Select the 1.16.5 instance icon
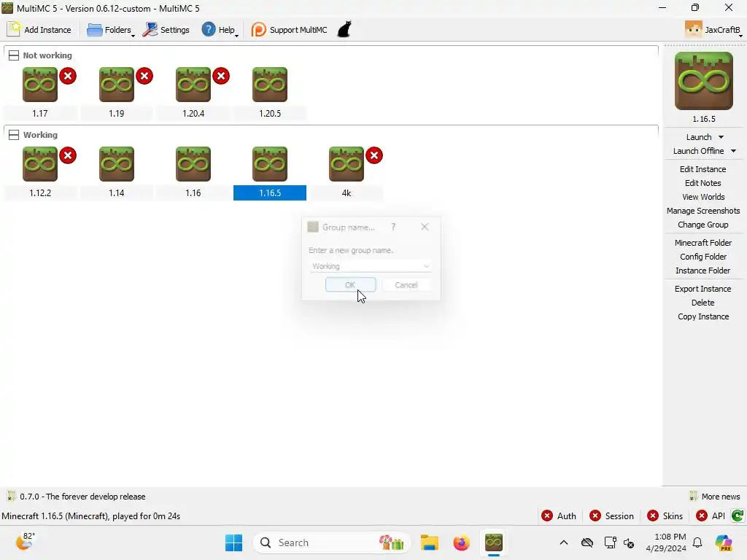 pyautogui.click(x=270, y=164)
